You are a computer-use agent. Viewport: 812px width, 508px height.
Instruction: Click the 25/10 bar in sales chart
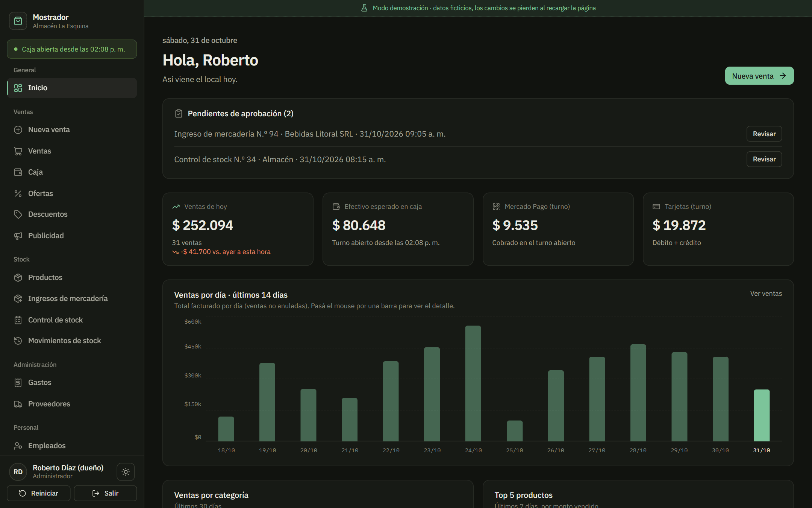click(x=515, y=431)
